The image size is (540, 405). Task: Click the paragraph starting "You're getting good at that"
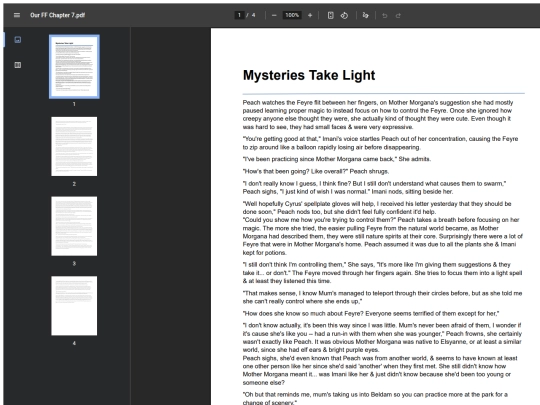point(380,143)
